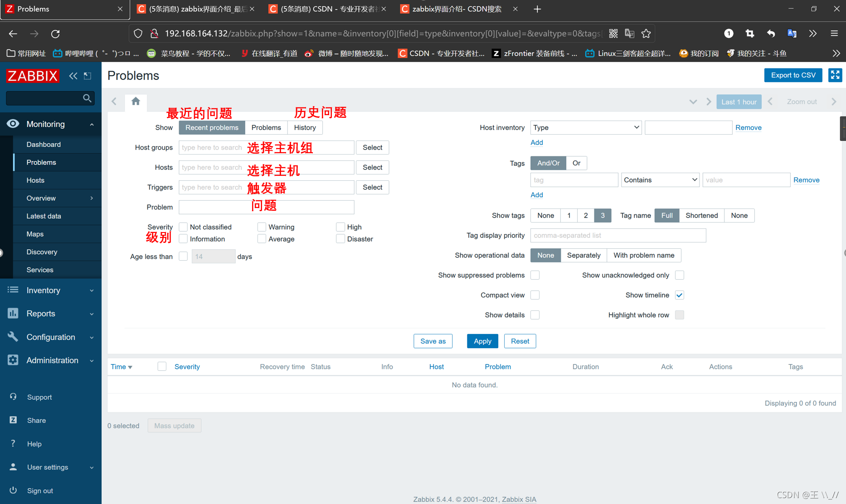The image size is (846, 504).
Task: Click Export to CSV button
Action: click(793, 75)
